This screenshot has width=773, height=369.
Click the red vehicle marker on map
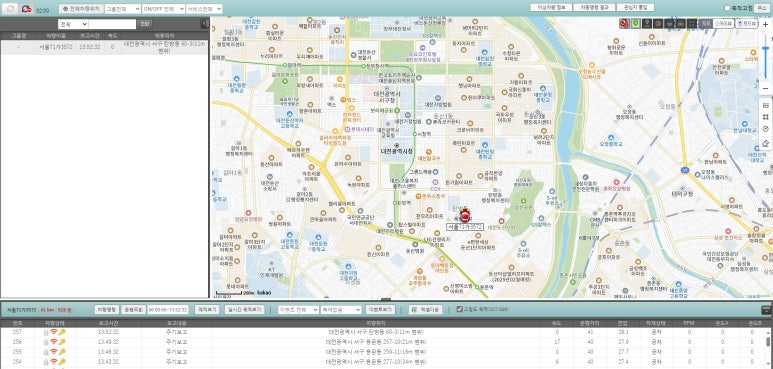coord(464,215)
